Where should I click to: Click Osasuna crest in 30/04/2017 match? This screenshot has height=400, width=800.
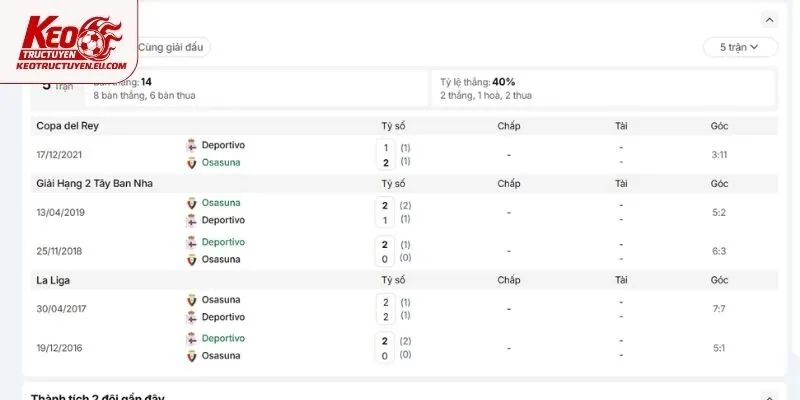click(x=191, y=300)
